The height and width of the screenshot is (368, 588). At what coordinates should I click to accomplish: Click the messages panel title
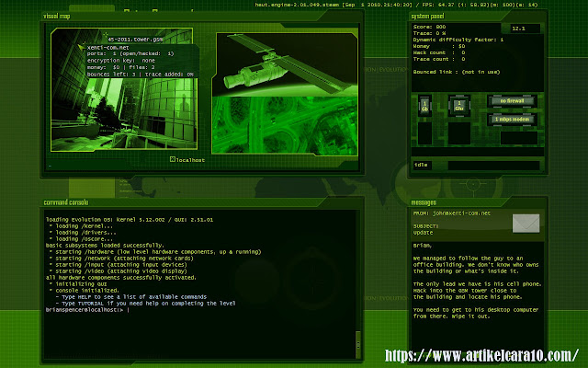[x=424, y=202]
